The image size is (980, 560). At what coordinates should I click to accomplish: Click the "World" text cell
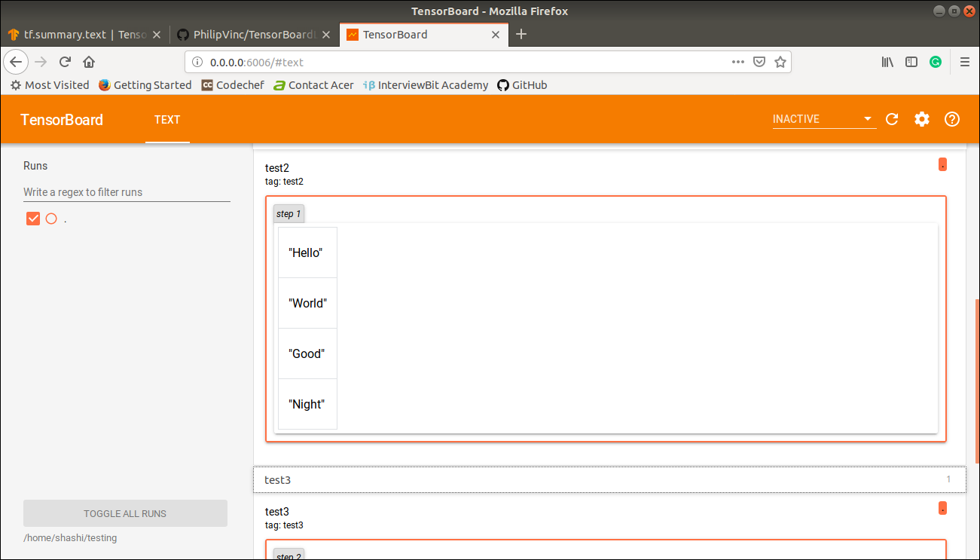[307, 303]
